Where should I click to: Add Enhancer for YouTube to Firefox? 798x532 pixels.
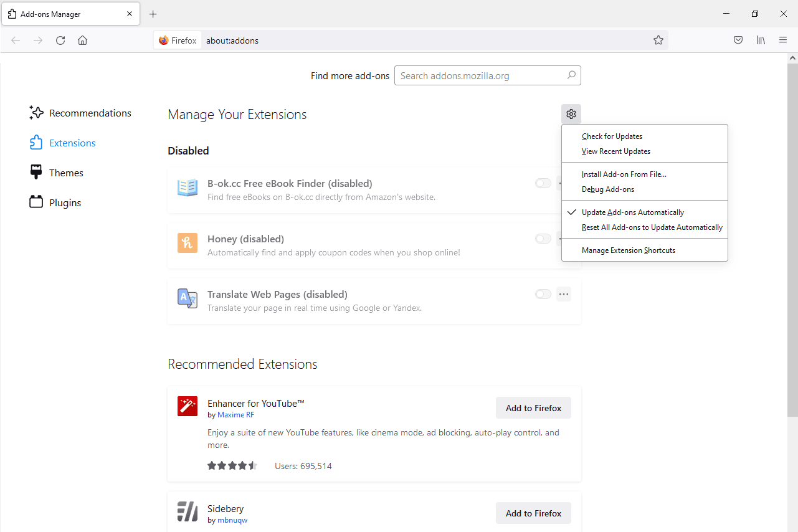533,408
